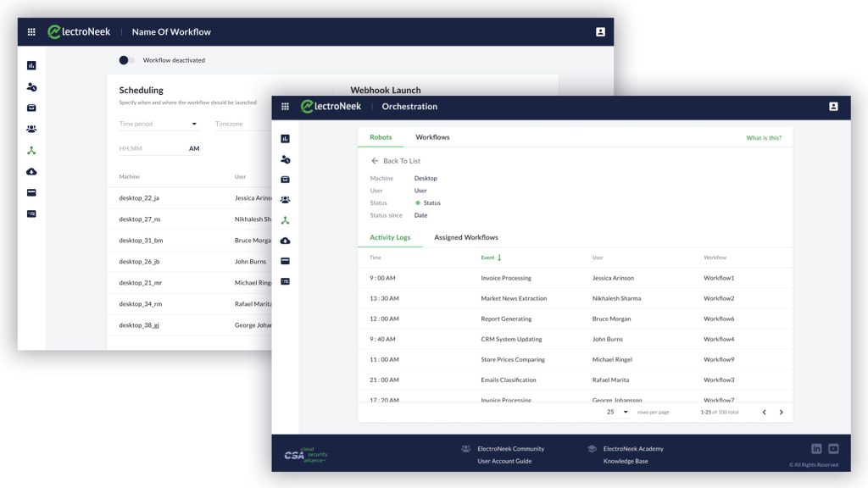Open the user account icon in the Orchestration window
This screenshot has width=868, height=488.
tap(833, 106)
